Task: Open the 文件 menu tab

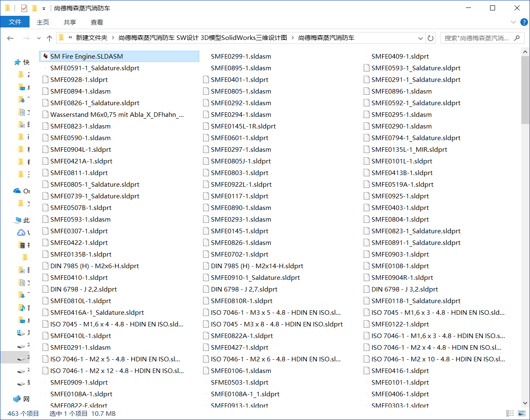Action: 15,22
